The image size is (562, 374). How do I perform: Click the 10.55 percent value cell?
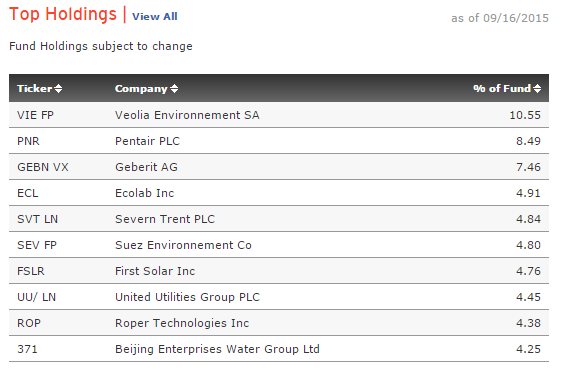click(525, 115)
